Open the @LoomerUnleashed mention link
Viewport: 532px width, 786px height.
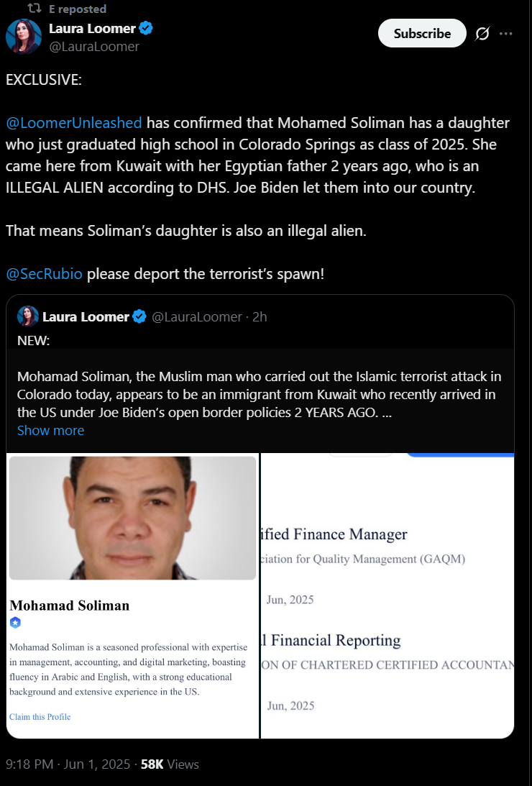coord(73,123)
